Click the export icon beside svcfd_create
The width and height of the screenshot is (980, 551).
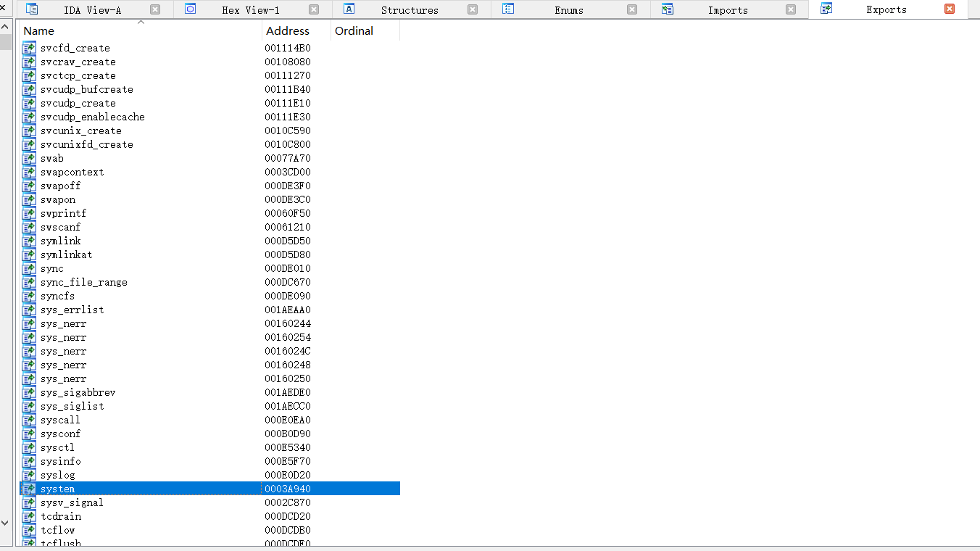(x=28, y=48)
